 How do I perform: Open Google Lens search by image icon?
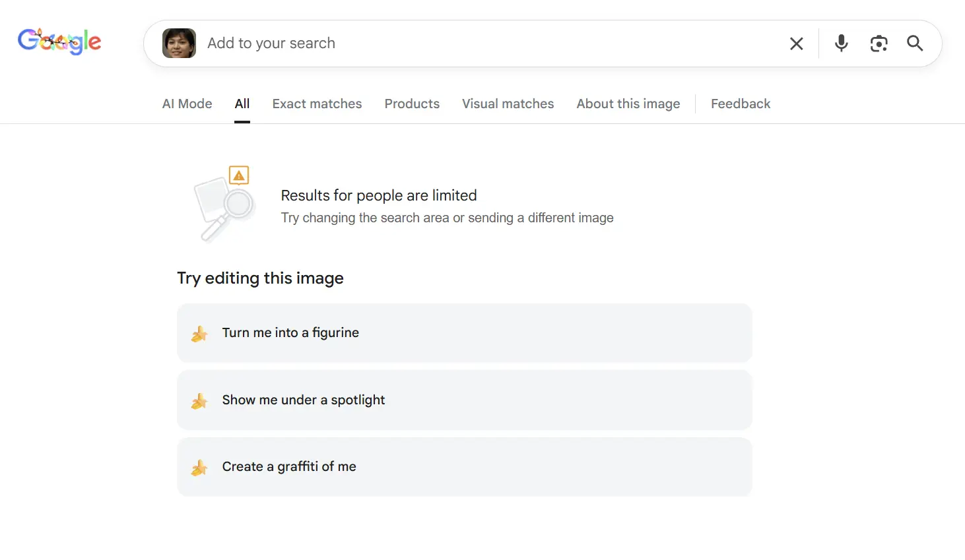tap(879, 44)
